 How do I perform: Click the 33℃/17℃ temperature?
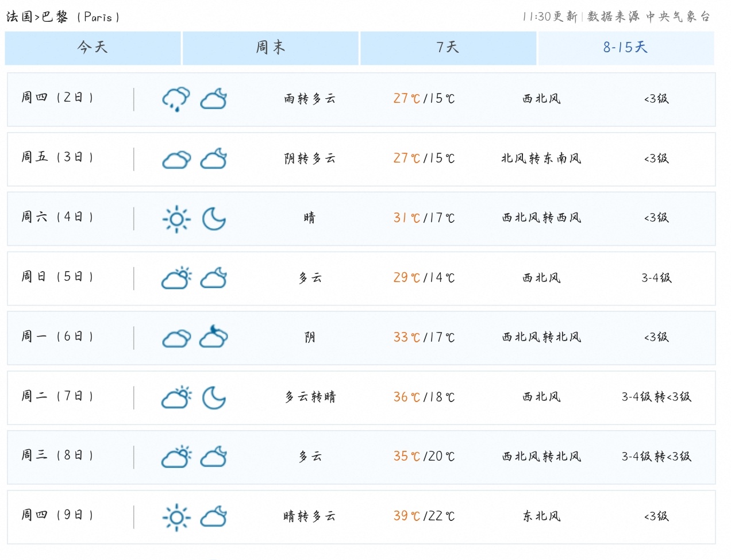(x=424, y=338)
